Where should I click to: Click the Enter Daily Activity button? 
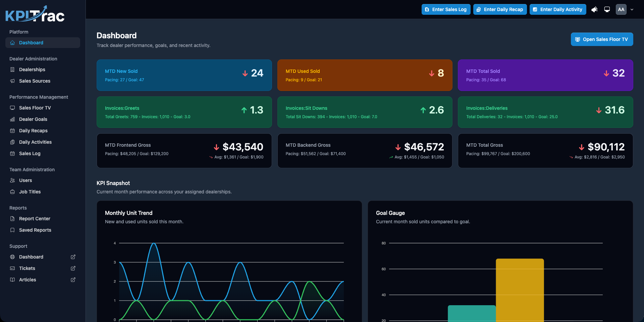pyautogui.click(x=558, y=9)
